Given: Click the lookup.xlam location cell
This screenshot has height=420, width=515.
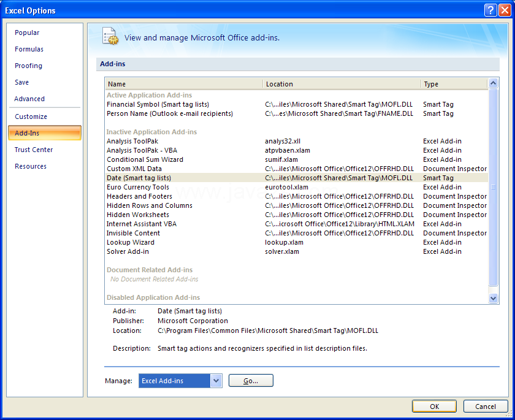Looking at the screenshot, I should [284, 242].
